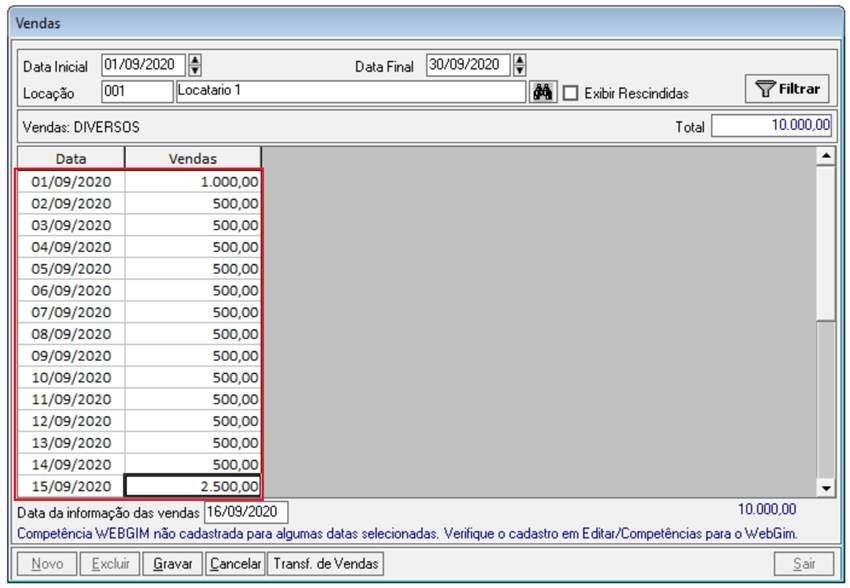This screenshot has width=850, height=588.
Task: Select the 08/09/2020 date cell
Action: pyautogui.click(x=71, y=334)
